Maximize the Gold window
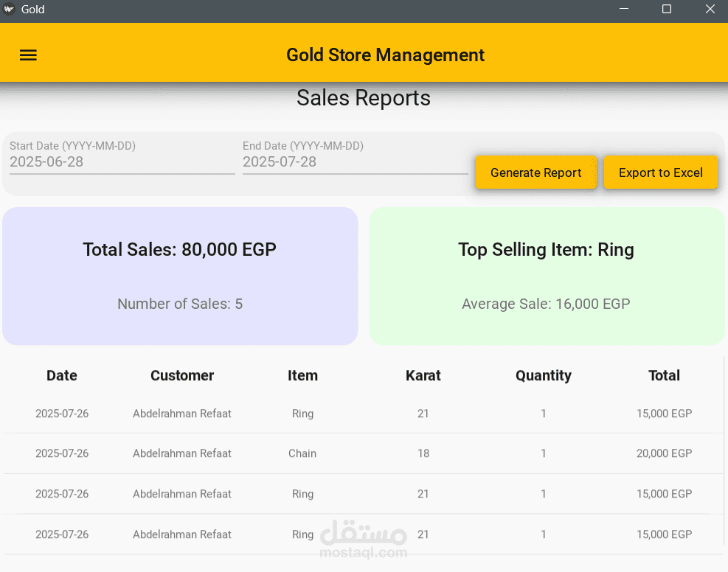The image size is (728, 572). 666,9
